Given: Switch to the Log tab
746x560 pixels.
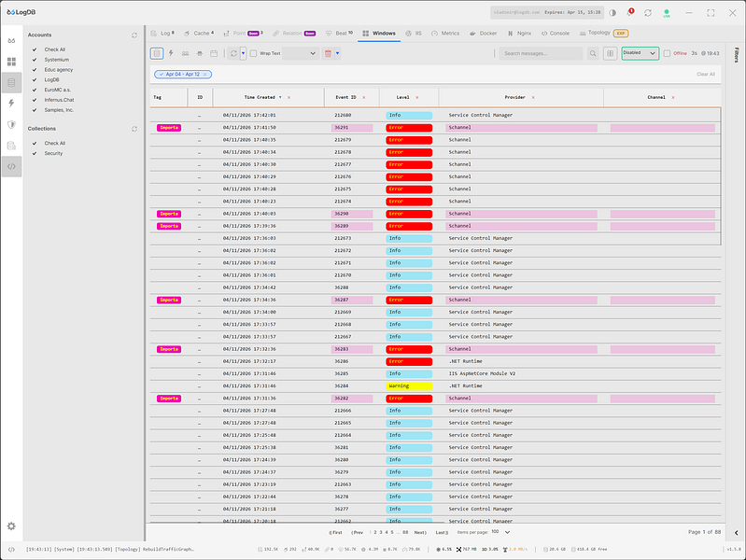Looking at the screenshot, I should (162, 34).
